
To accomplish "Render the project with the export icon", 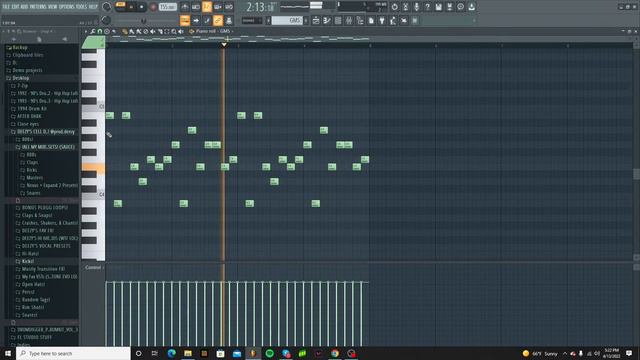I will (449, 7).
